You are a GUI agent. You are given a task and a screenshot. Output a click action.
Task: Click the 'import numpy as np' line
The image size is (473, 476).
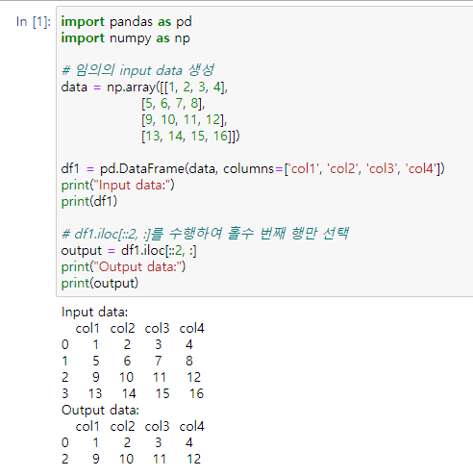tap(125, 38)
